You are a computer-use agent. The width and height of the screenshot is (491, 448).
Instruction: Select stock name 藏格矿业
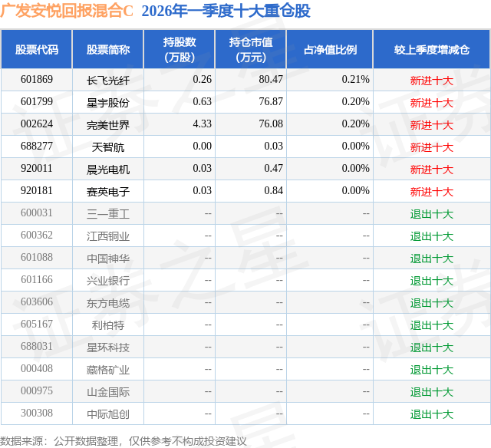point(108,370)
